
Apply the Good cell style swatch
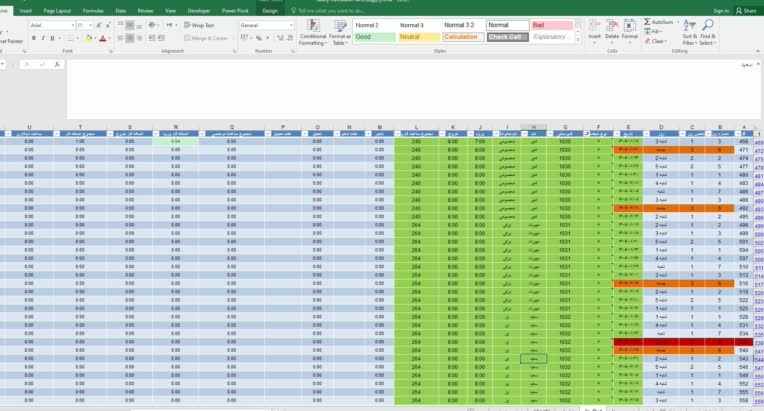(x=374, y=37)
